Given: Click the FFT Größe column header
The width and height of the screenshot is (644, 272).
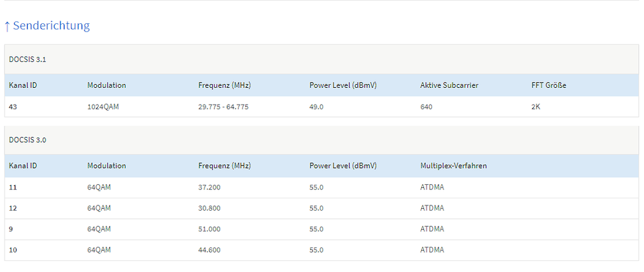Looking at the screenshot, I should tap(548, 85).
